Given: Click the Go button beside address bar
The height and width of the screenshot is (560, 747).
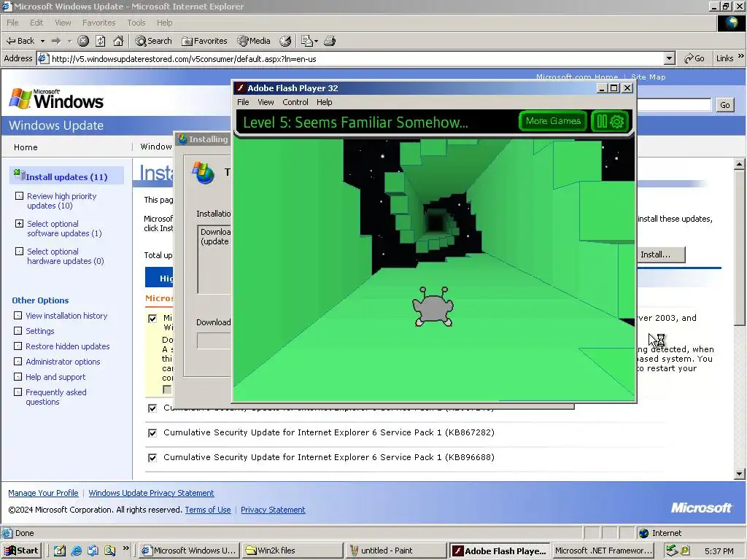Looking at the screenshot, I should 694,58.
